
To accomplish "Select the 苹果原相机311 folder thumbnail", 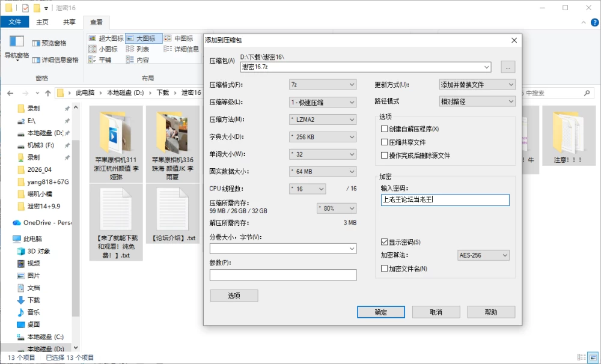I will (x=116, y=145).
